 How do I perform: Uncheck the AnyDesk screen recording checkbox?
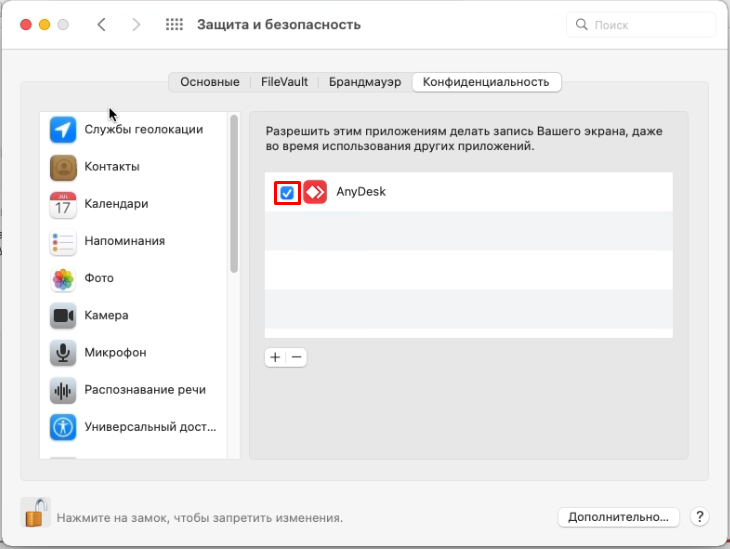pyautogui.click(x=287, y=192)
